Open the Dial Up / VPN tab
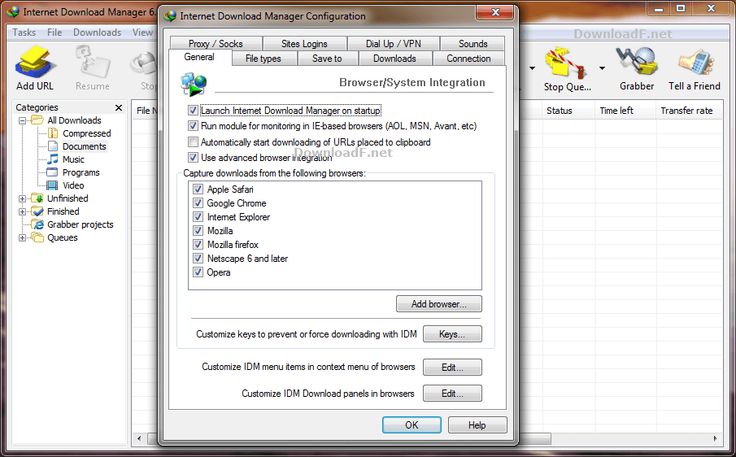The width and height of the screenshot is (736, 457). [393, 44]
